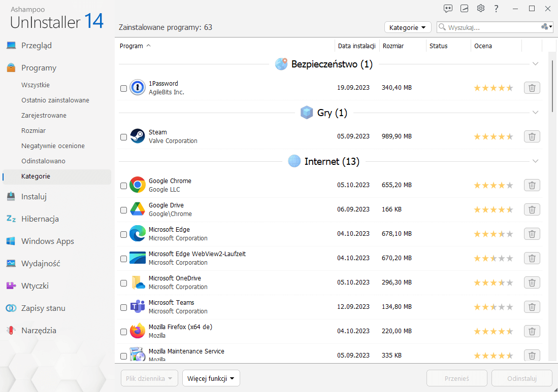Set star rating for Microsoft Teams
Image resolution: width=558 pixels, height=392 pixels.
click(493, 307)
